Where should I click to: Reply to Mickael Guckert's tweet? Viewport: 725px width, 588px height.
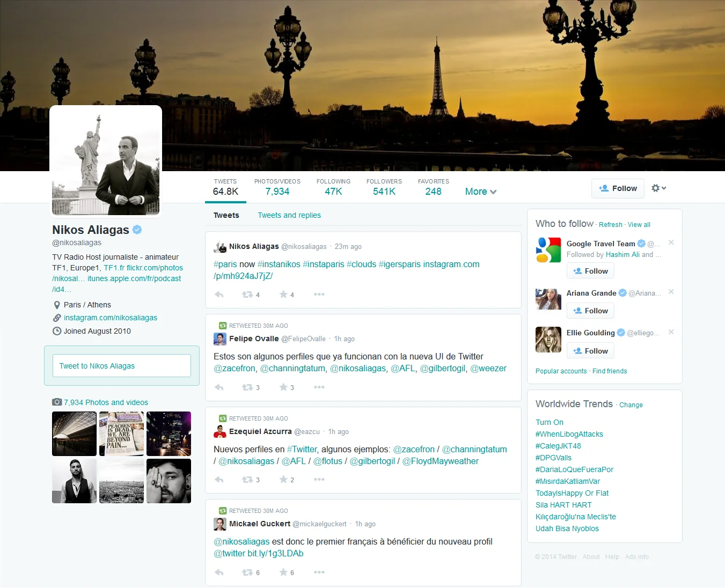(219, 572)
